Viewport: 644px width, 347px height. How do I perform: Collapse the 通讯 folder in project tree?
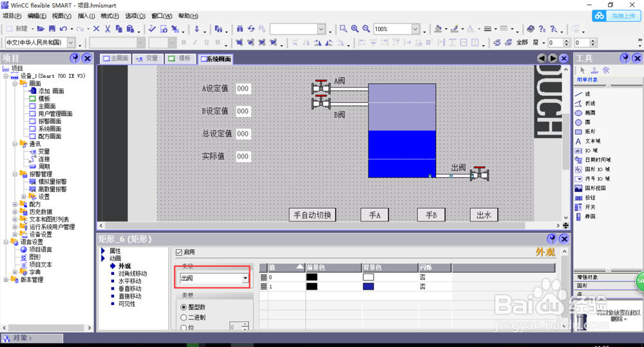15,144
